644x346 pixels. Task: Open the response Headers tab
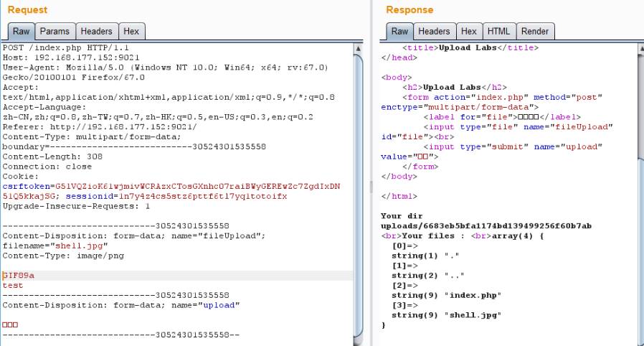[434, 32]
